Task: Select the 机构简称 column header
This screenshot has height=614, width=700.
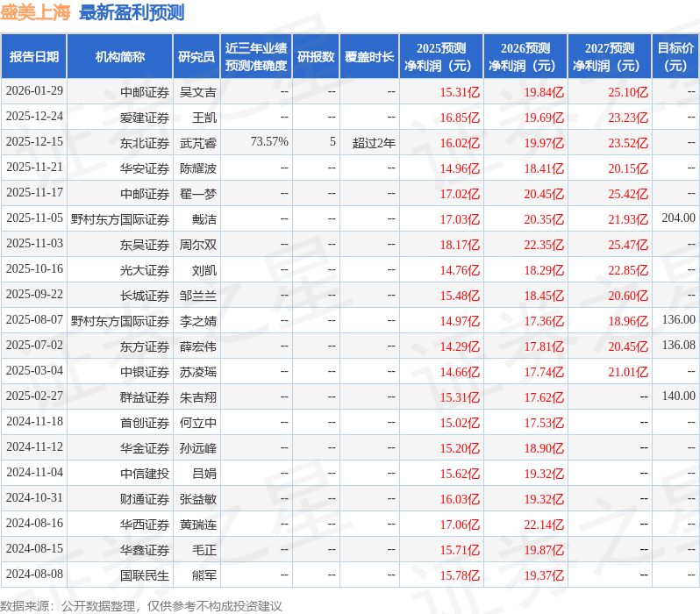Action: pos(120,57)
